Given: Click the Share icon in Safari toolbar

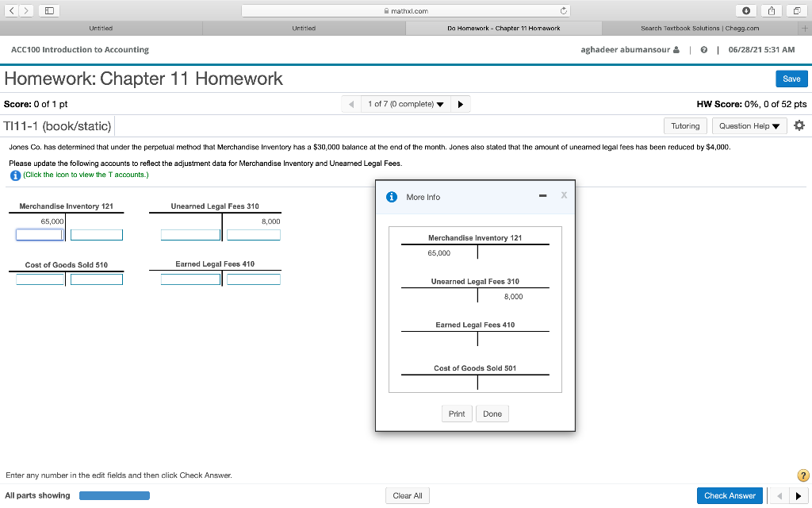Looking at the screenshot, I should (770, 10).
